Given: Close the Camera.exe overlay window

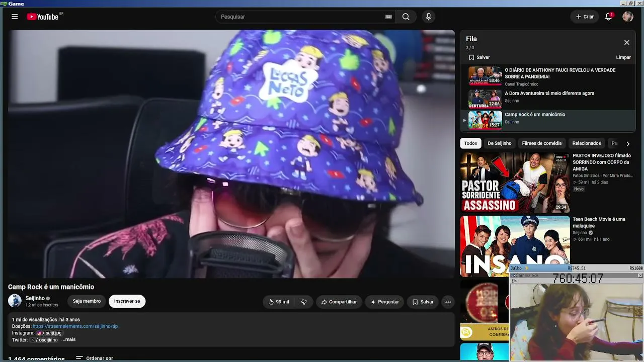Looking at the screenshot, I should click(x=640, y=276).
